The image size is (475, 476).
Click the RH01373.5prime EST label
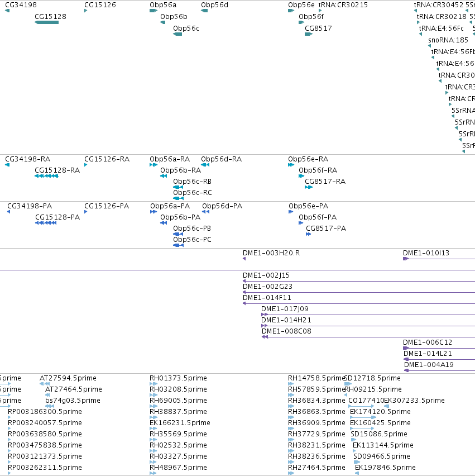point(179,378)
